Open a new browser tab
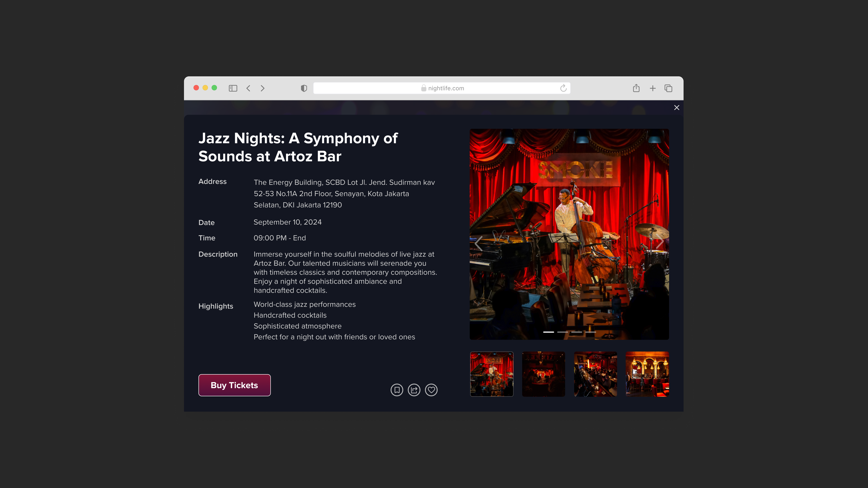The image size is (868, 488). coord(652,88)
